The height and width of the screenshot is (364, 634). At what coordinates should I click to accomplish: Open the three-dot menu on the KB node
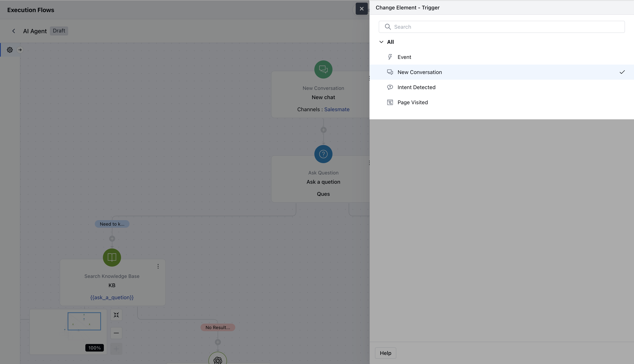pos(158,266)
